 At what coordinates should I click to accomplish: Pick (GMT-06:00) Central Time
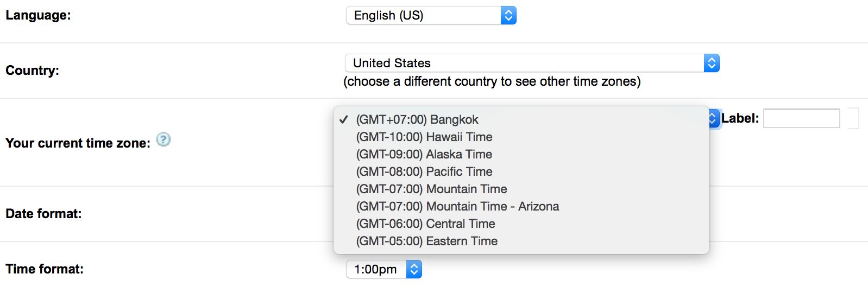(425, 224)
